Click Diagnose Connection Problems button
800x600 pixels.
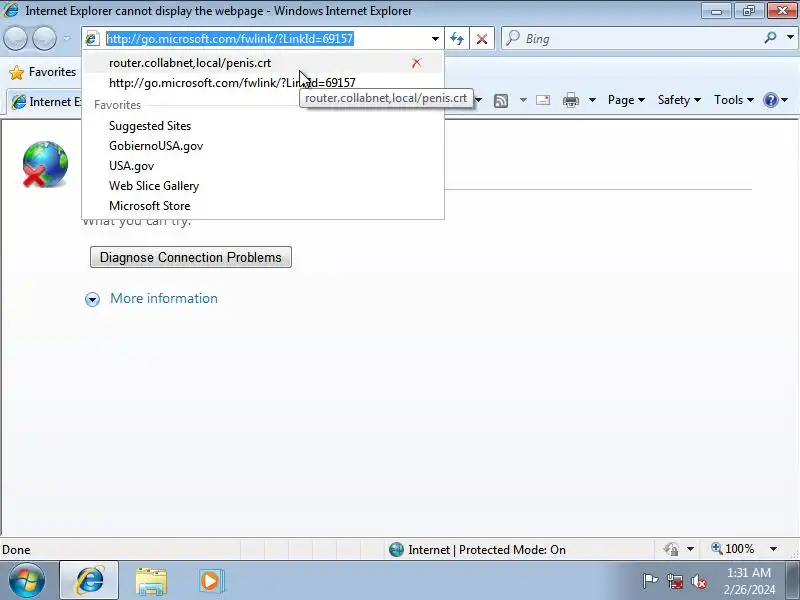coord(191,257)
